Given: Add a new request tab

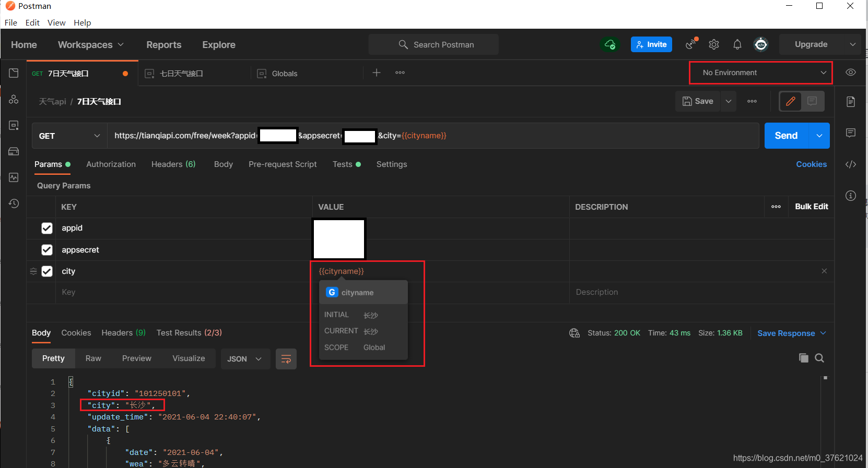Looking at the screenshot, I should [377, 73].
